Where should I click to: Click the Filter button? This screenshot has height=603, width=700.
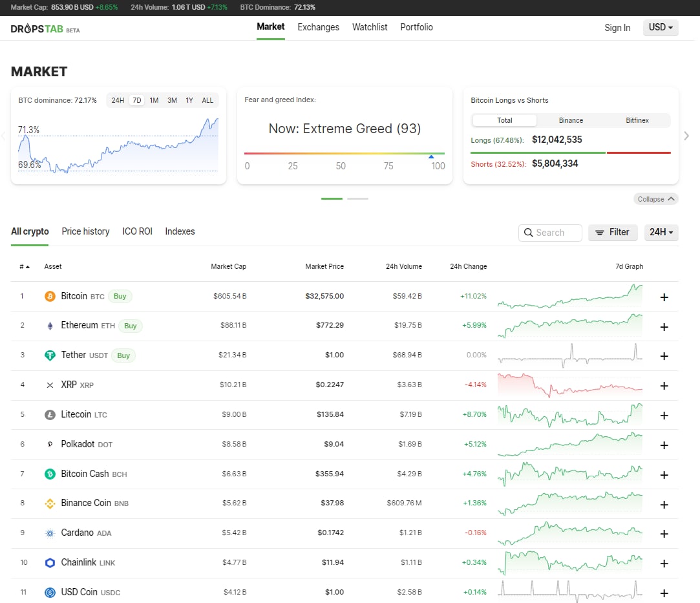tap(613, 233)
